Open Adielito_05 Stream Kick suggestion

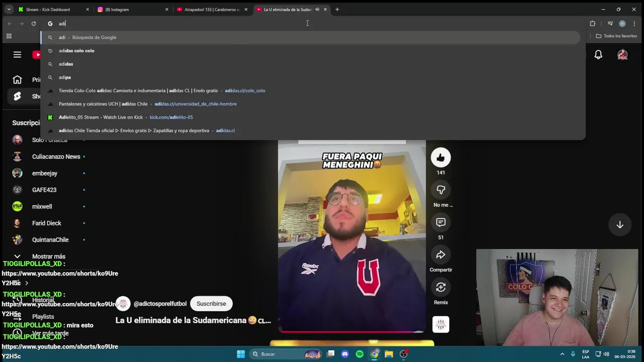pyautogui.click(x=310, y=117)
